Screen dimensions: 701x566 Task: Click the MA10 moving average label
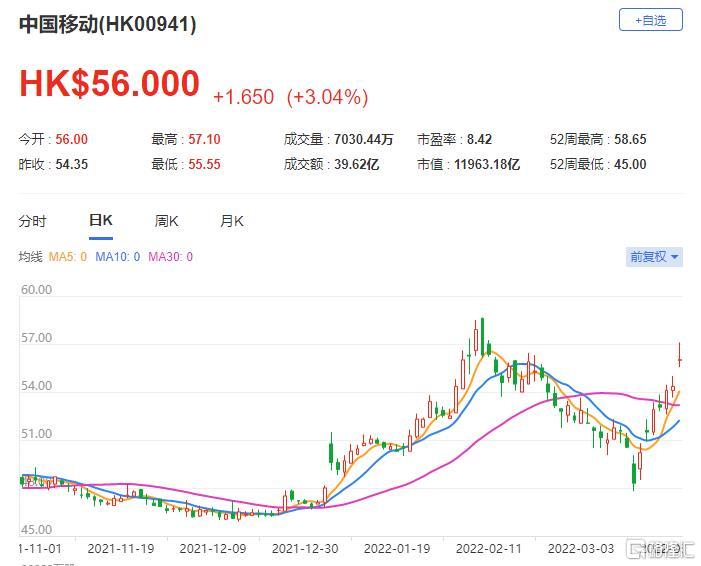coord(118,257)
